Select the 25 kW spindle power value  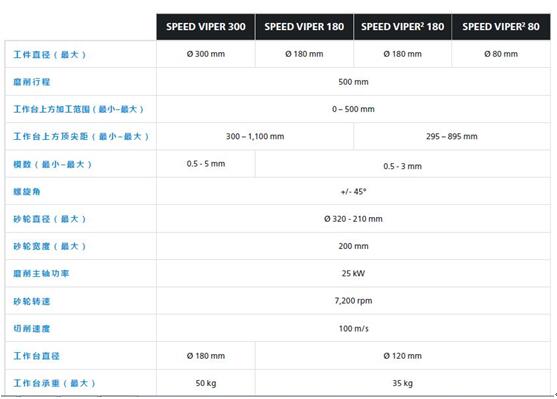point(353,273)
